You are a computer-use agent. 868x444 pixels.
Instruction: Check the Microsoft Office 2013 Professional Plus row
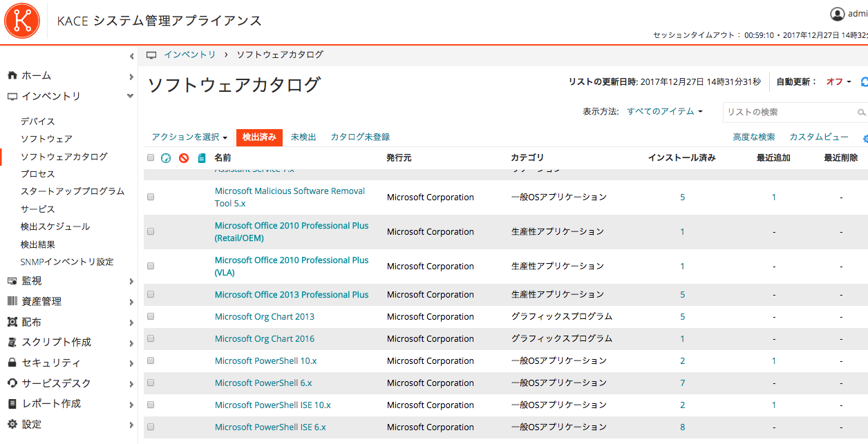click(151, 295)
